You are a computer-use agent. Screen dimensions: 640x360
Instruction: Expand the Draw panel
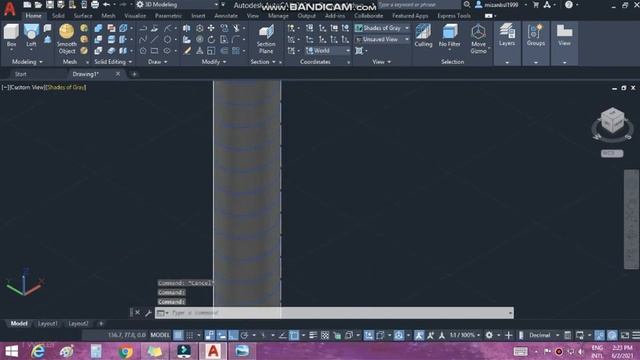pyautogui.click(x=158, y=62)
